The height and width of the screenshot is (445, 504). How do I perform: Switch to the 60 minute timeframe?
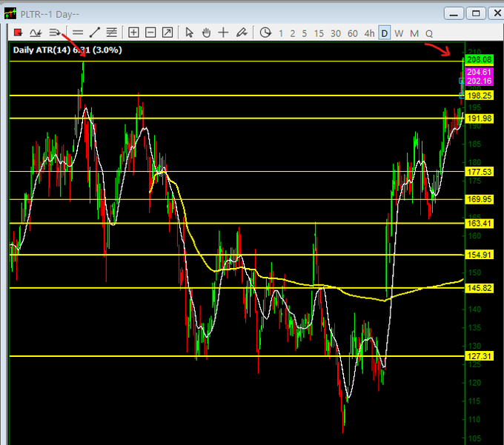353,33
